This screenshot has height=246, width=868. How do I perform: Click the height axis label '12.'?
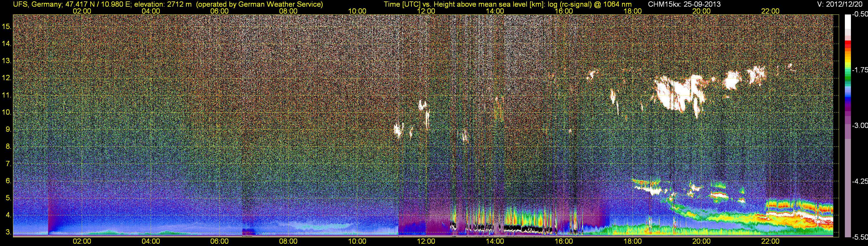pos(7,78)
